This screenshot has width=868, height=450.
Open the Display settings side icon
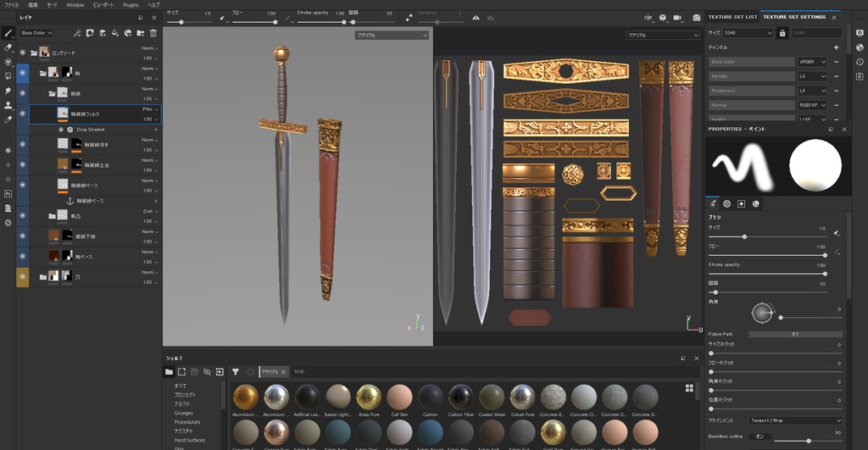860,33
